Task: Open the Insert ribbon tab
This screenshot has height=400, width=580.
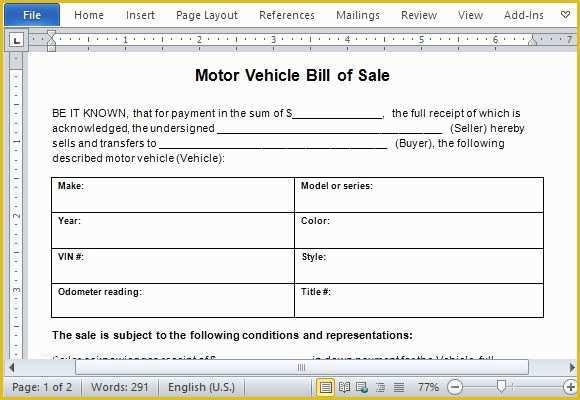Action: pos(140,15)
